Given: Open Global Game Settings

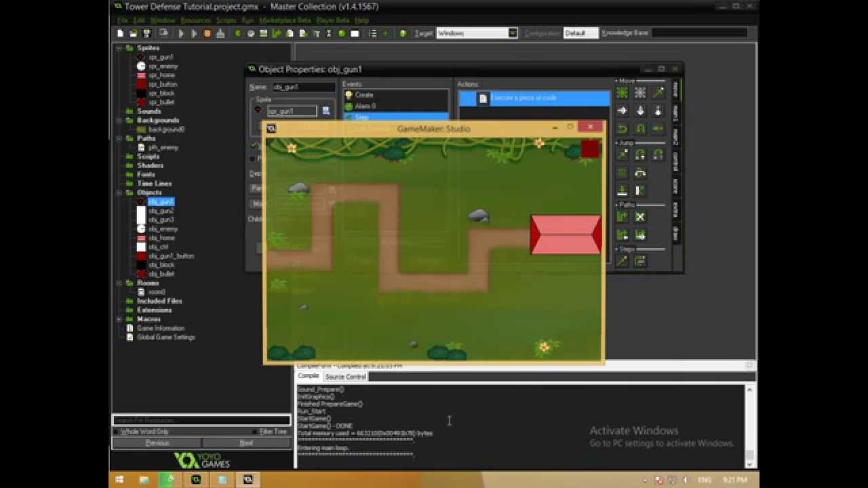Looking at the screenshot, I should (x=166, y=337).
